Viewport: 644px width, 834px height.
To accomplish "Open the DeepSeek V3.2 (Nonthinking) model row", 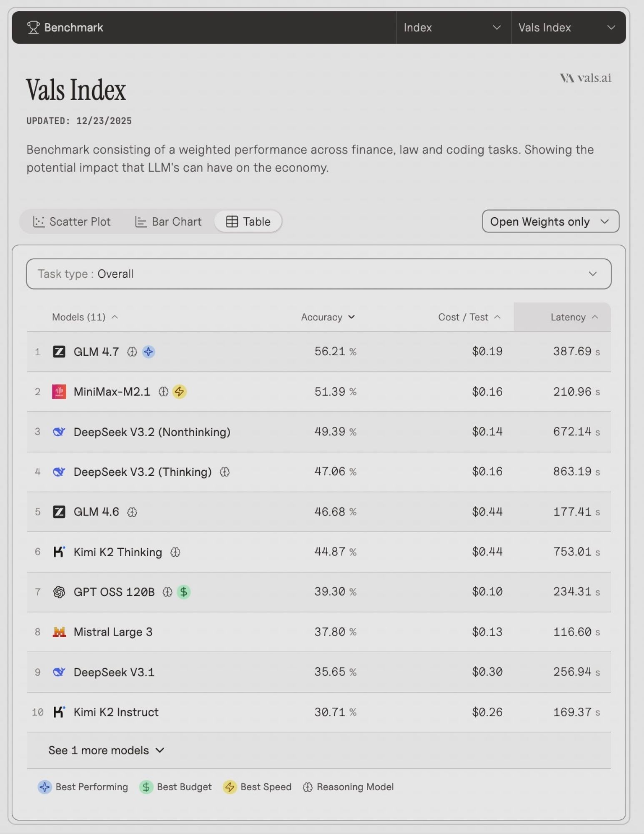I will click(152, 432).
